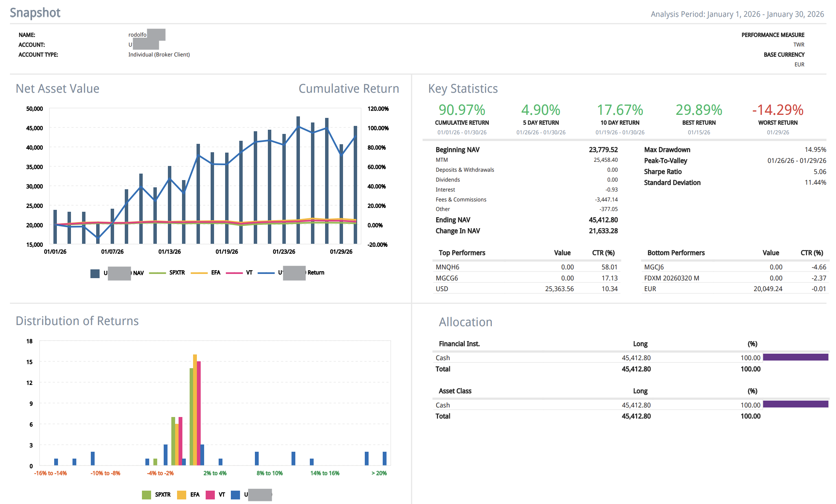Select the MGCJ6 bottom performer row
Screen dimensions: 836x504
point(654,267)
